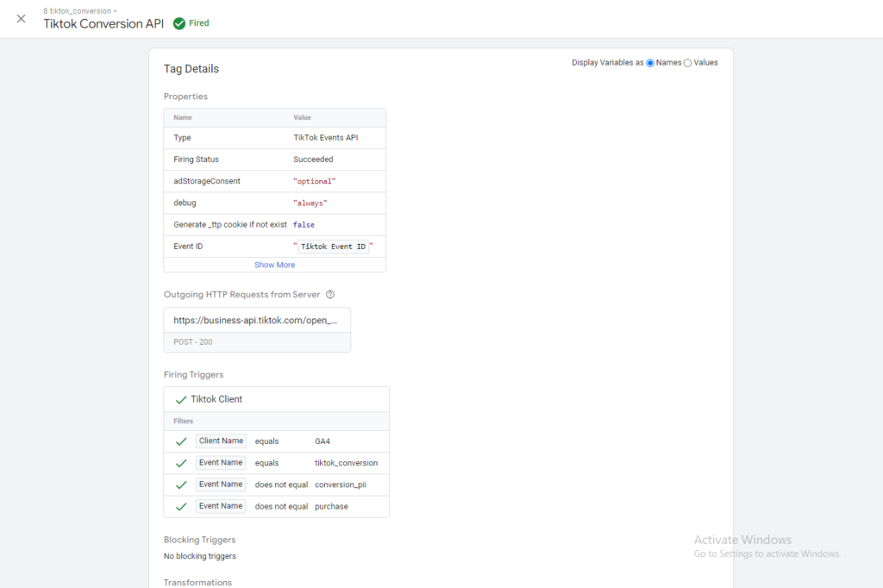Click the Tiktok Event ID variable chip
The width and height of the screenshot is (883, 588).
pos(333,247)
